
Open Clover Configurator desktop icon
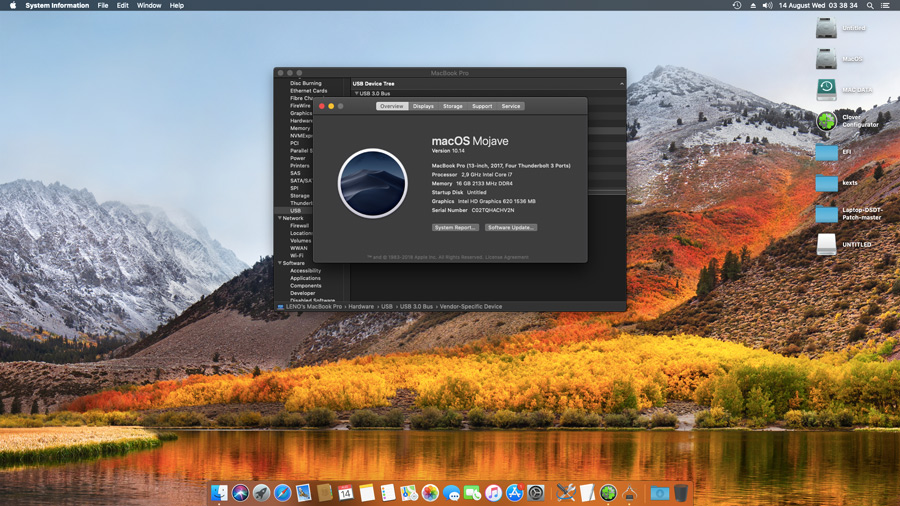(826, 121)
